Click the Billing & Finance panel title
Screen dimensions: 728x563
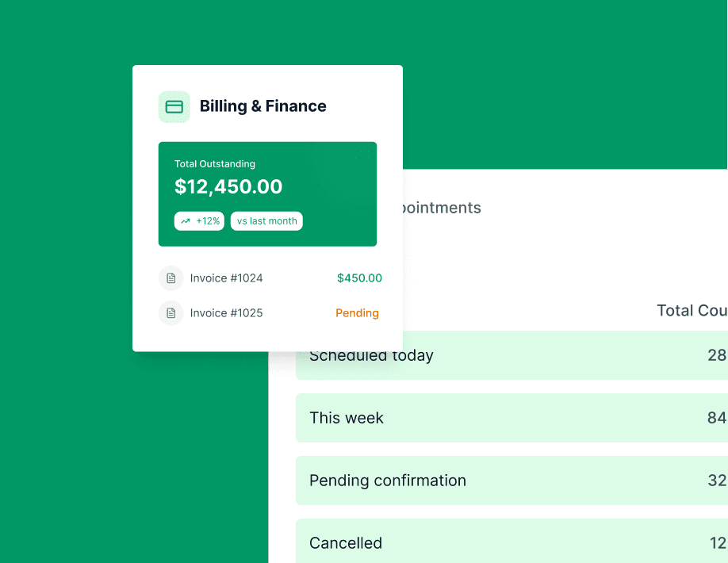[264, 106]
